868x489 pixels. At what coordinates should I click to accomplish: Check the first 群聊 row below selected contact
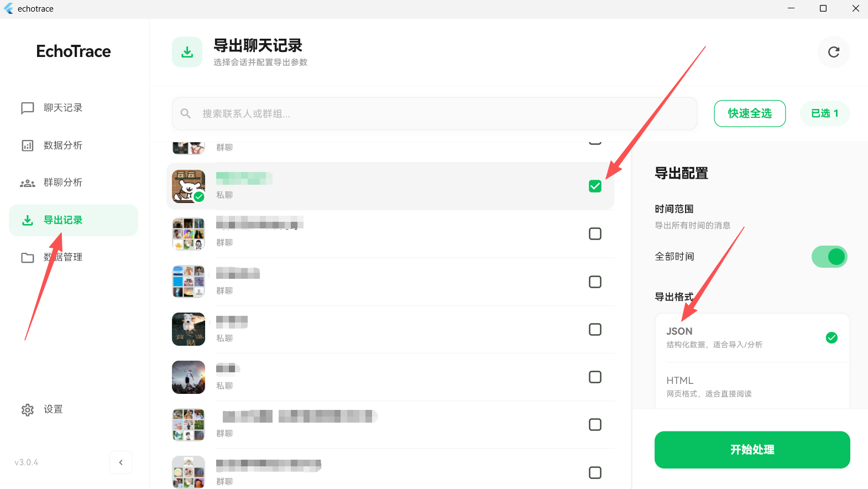coord(595,234)
